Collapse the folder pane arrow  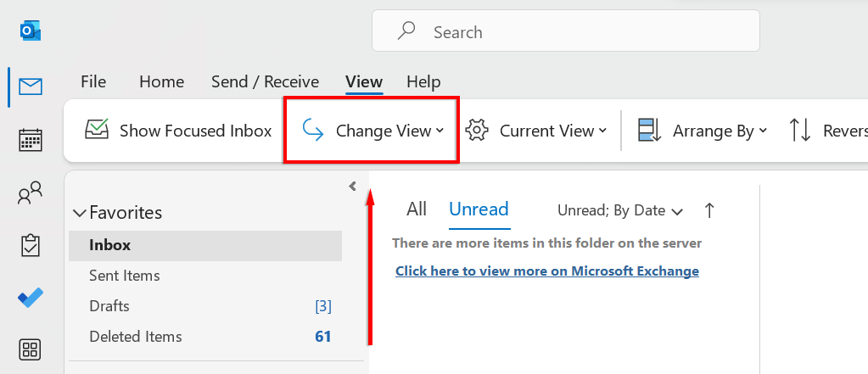352,187
